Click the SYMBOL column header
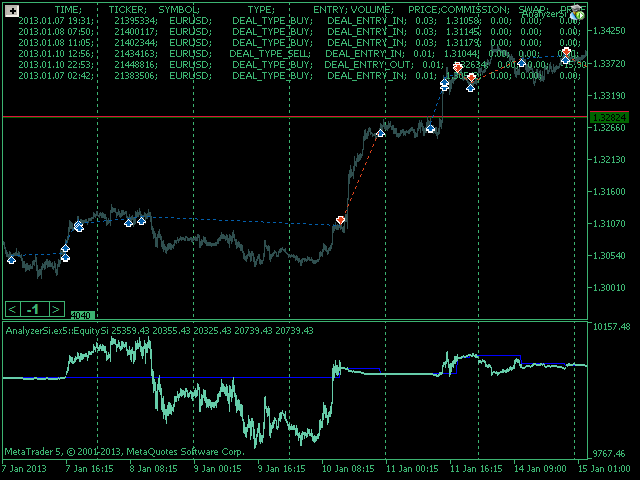The width and height of the screenshot is (640, 480). pyautogui.click(x=180, y=9)
